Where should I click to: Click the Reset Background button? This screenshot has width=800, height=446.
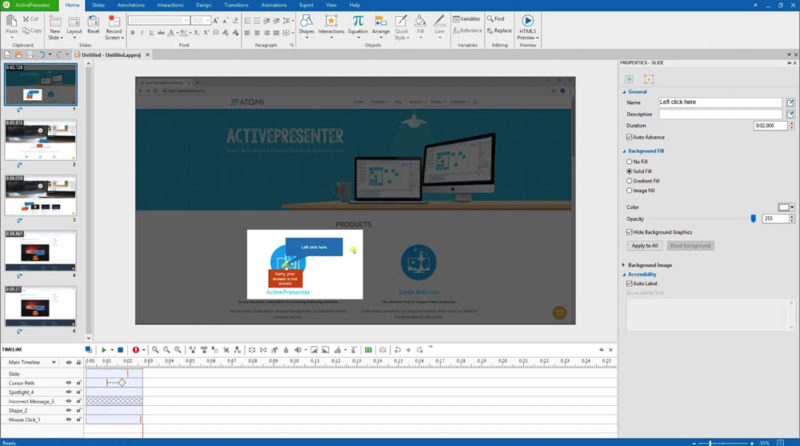pyautogui.click(x=690, y=246)
